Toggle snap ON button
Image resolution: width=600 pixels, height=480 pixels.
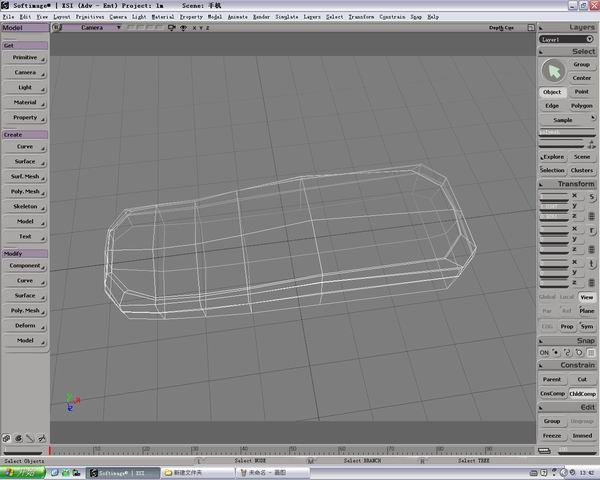[544, 353]
